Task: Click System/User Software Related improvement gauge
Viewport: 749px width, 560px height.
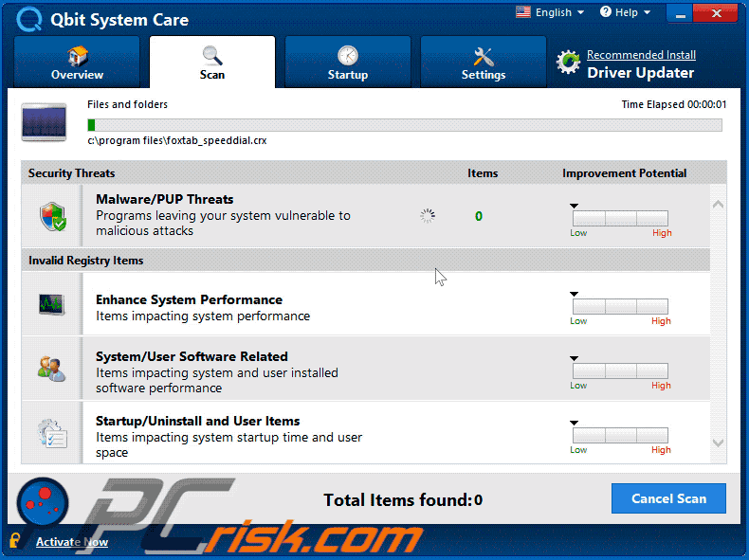Action: [620, 370]
